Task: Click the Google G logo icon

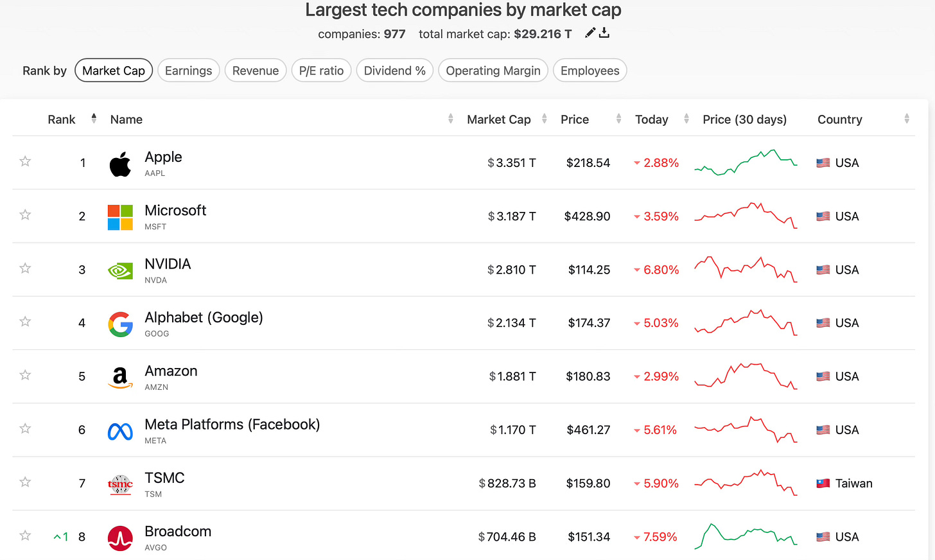Action: (x=120, y=324)
